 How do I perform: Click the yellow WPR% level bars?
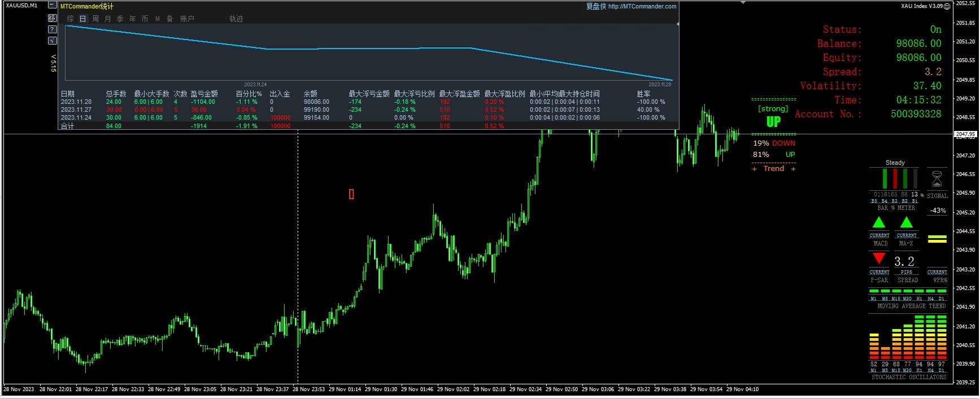[937, 239]
